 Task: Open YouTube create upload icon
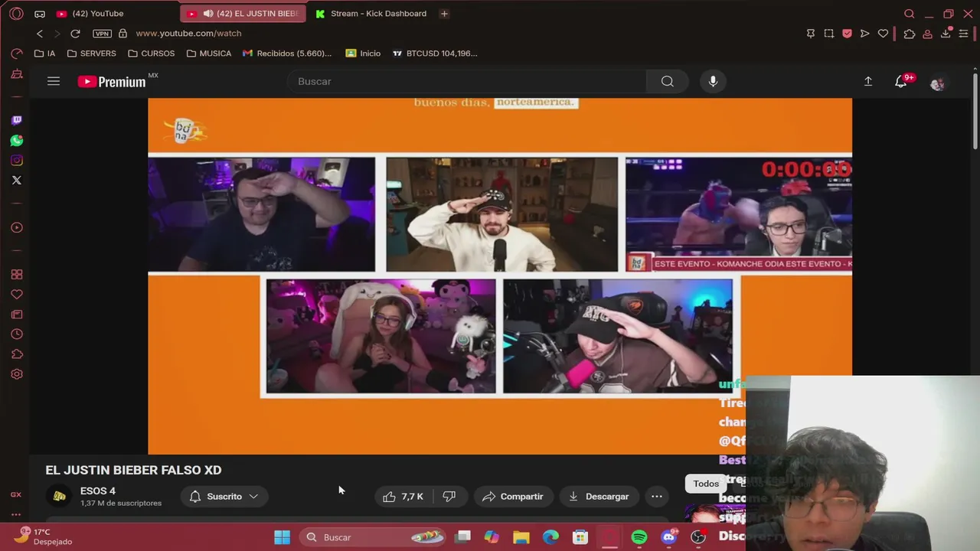click(868, 81)
